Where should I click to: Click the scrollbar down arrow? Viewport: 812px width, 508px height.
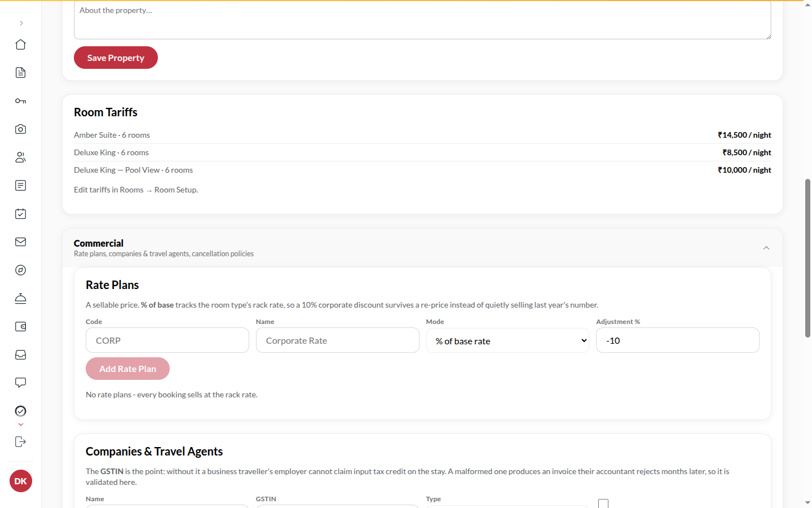(807, 503)
